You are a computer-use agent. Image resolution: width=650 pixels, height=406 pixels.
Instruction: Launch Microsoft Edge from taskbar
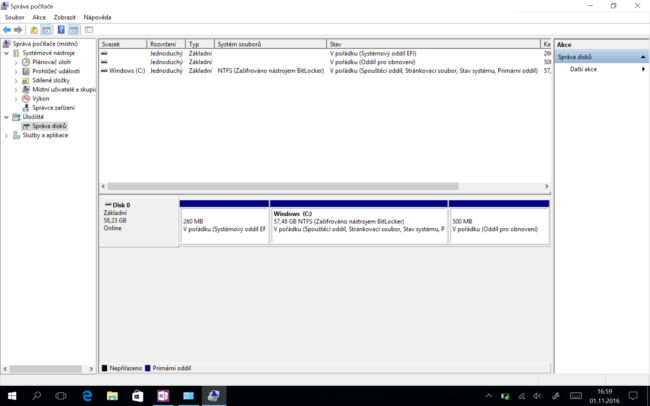pos(87,396)
